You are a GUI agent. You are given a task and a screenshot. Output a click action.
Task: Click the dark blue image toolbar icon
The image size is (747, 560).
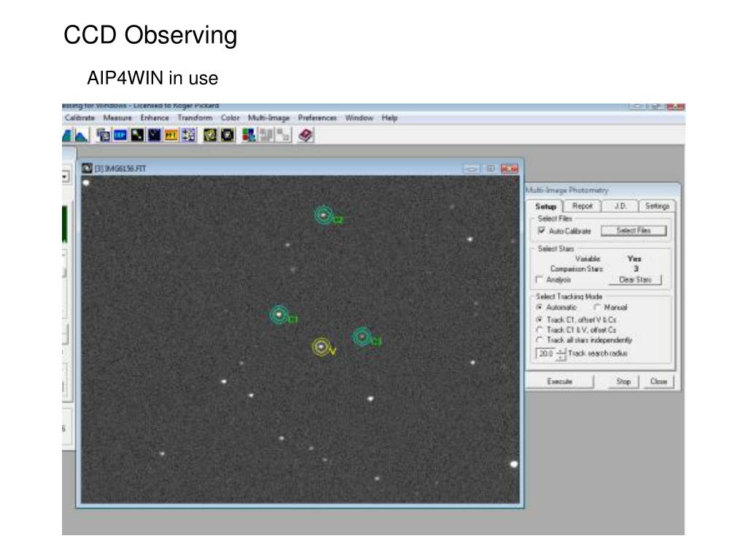(155, 135)
